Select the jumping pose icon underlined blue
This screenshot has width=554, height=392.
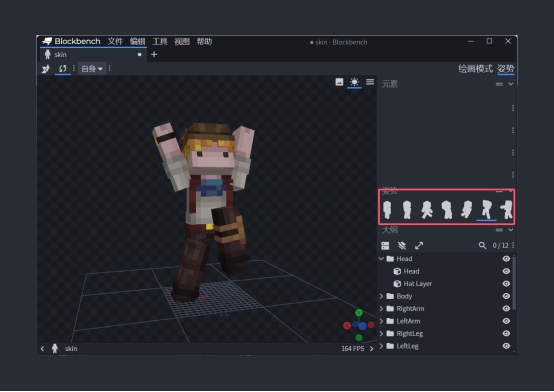[x=487, y=210]
